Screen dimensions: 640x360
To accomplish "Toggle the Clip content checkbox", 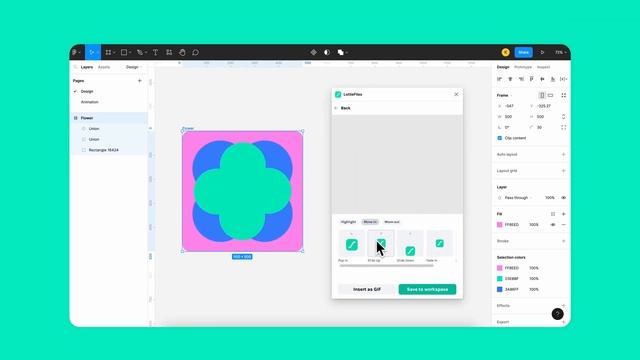I will (x=500, y=138).
